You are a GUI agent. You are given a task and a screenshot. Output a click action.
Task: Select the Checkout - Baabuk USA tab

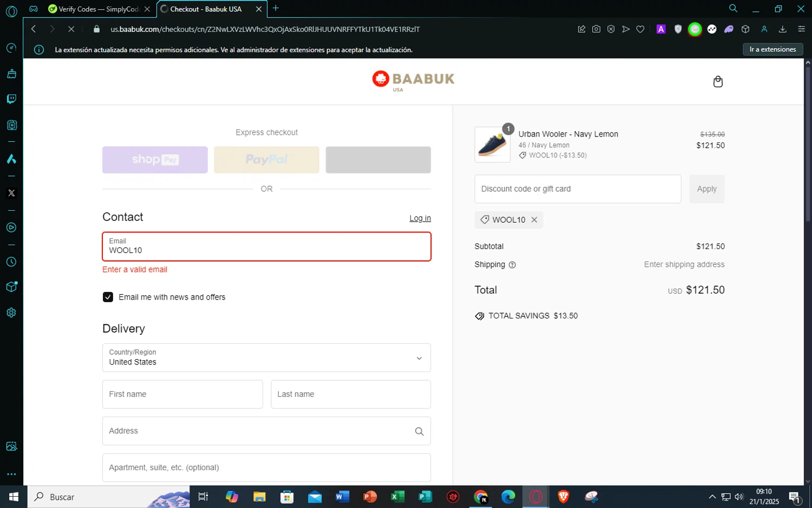(206, 9)
